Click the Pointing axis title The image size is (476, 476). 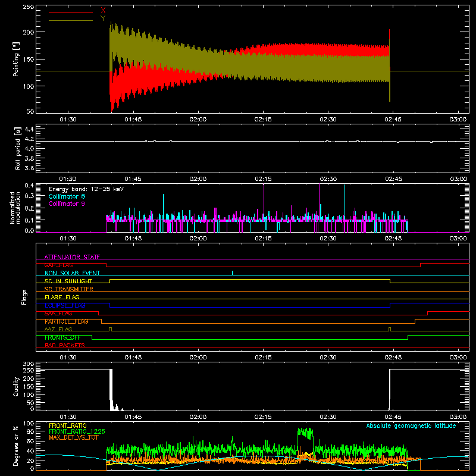point(16,59)
